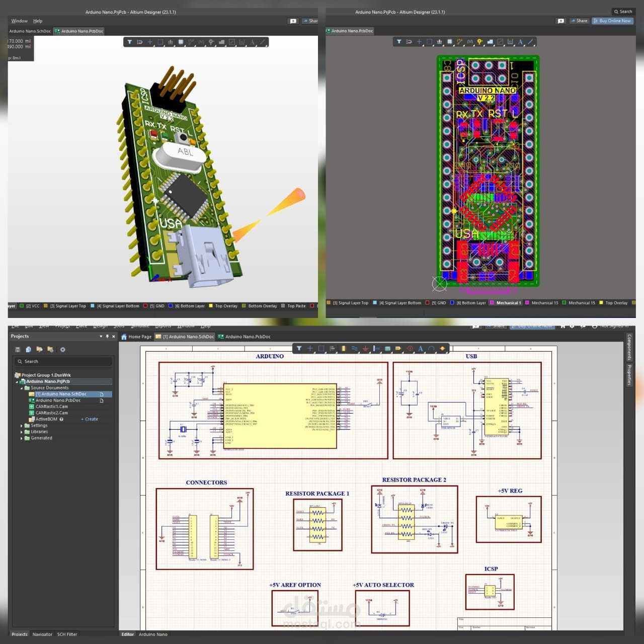Screen dimensions: 644x644
Task: Click the Share button in the 2D PCB window
Action: 579,21
